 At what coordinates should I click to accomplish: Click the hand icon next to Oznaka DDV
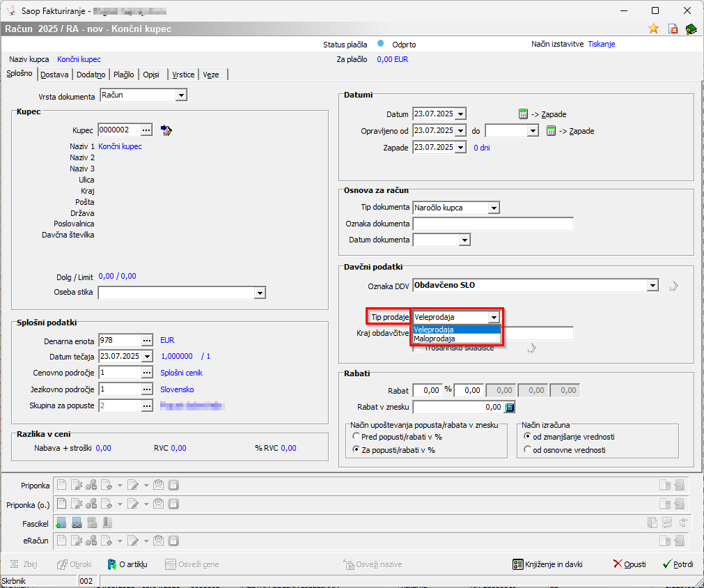click(x=673, y=286)
